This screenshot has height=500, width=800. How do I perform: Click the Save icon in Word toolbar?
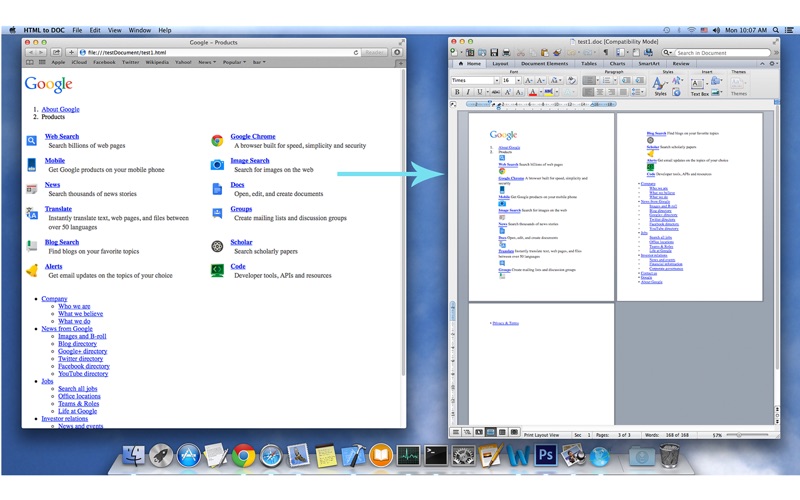[494, 53]
